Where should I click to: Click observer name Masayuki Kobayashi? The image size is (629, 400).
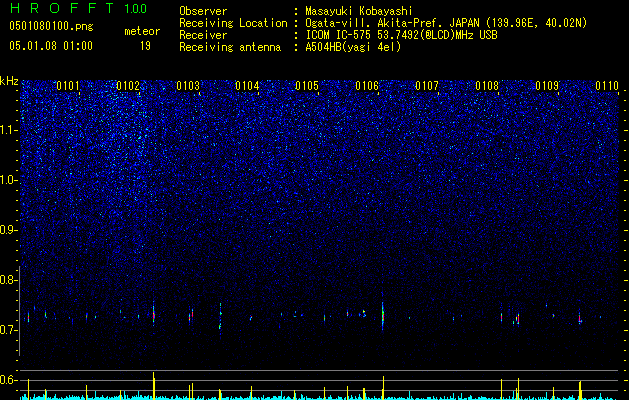pos(359,12)
